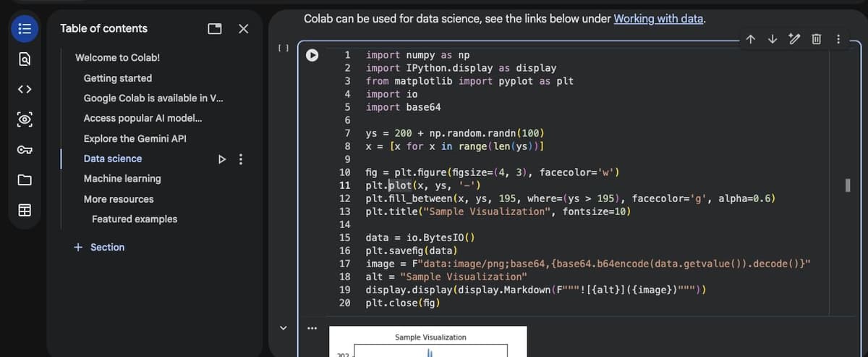
Task: Jump to Getting started section
Action: coord(118,78)
